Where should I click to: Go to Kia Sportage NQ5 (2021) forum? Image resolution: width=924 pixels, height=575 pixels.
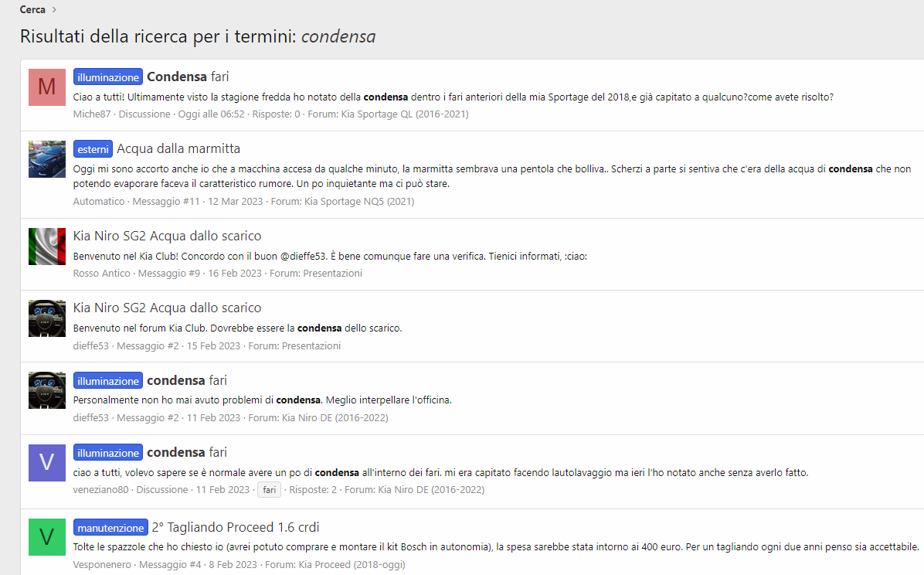[359, 201]
